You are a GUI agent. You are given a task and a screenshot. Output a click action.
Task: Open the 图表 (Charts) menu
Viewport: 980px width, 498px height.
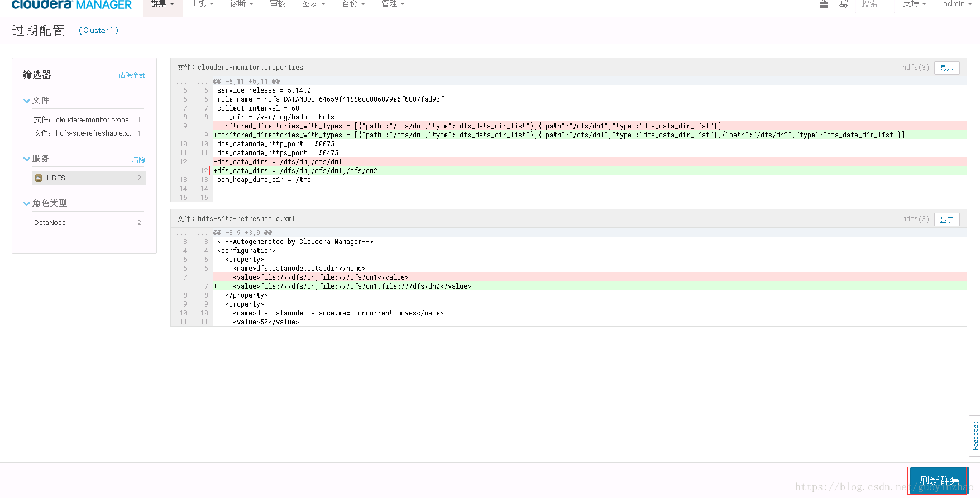[313, 4]
